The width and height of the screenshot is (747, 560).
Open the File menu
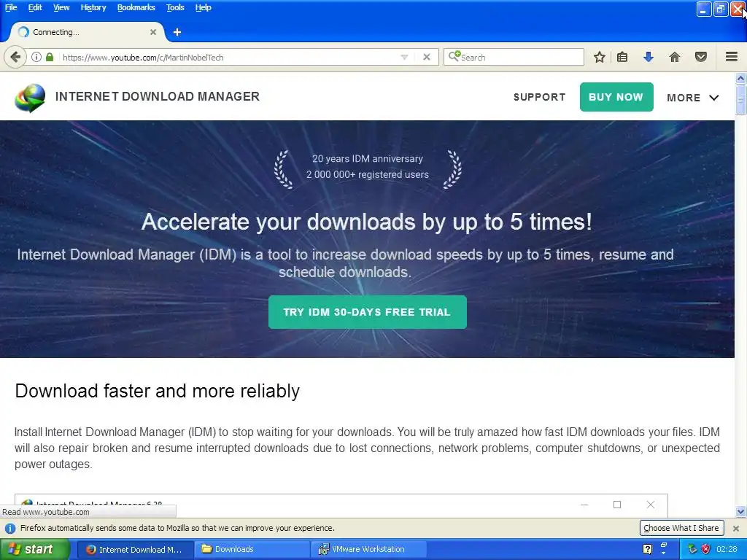[11, 7]
